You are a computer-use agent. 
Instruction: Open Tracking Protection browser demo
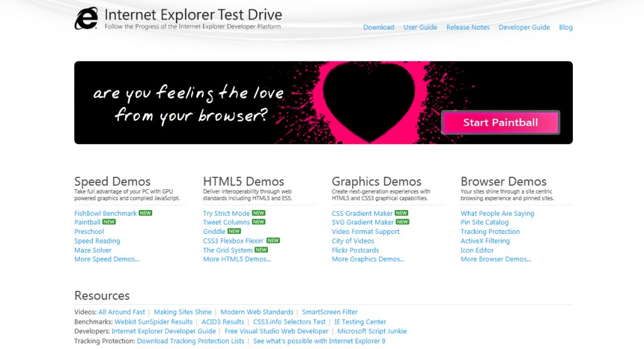[x=491, y=231]
